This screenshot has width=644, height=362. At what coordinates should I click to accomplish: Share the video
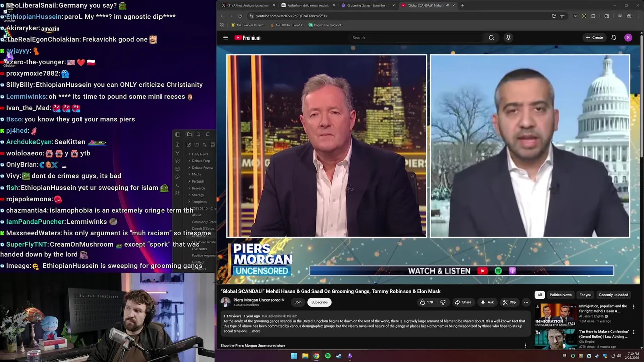tap(463, 302)
